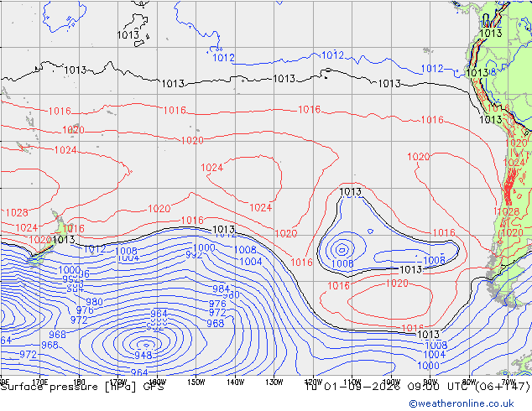Click the 964 label at the bottom map edge

pyautogui.click(x=139, y=372)
